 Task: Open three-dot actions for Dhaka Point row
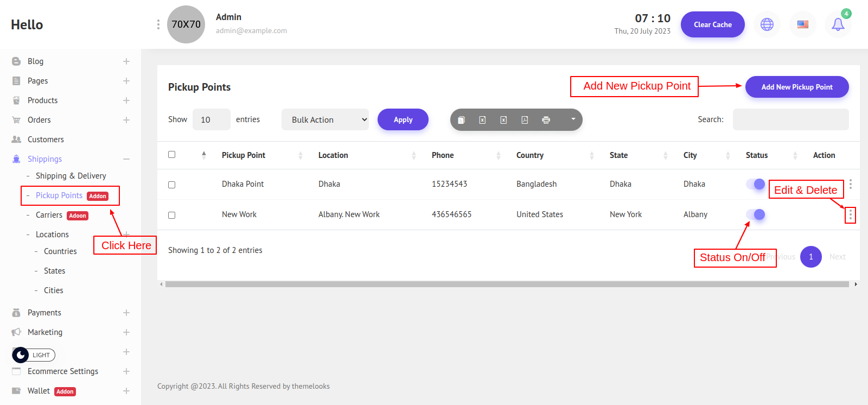pos(850,184)
